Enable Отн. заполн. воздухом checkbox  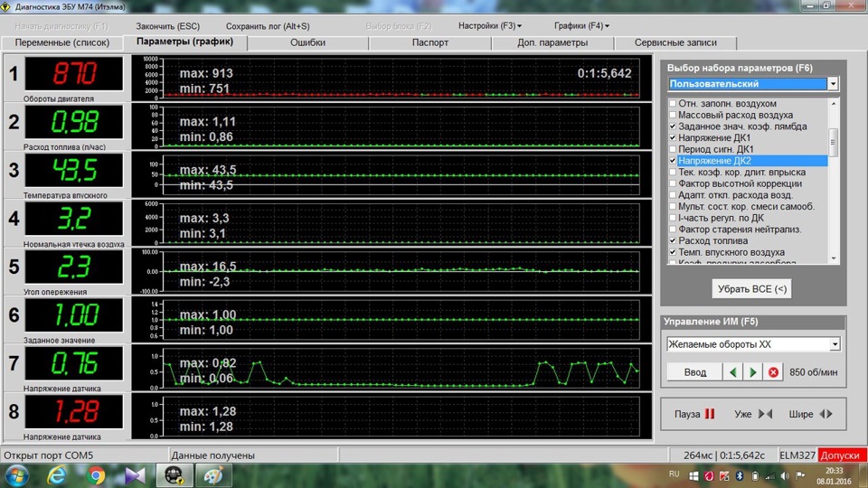[x=673, y=103]
